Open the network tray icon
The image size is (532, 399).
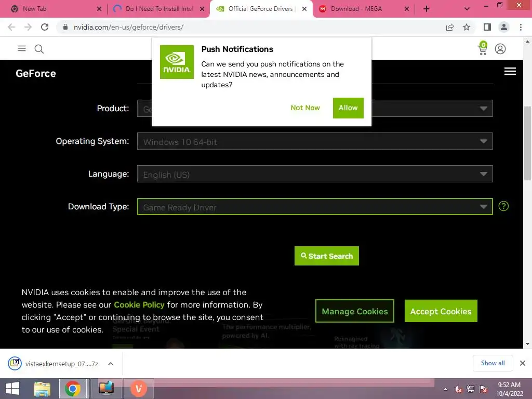tap(471, 389)
